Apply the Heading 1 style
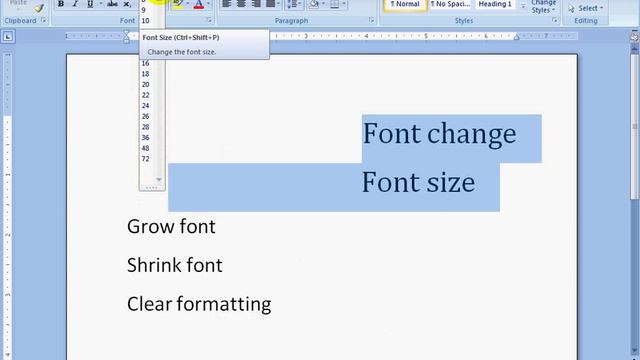 495,4
